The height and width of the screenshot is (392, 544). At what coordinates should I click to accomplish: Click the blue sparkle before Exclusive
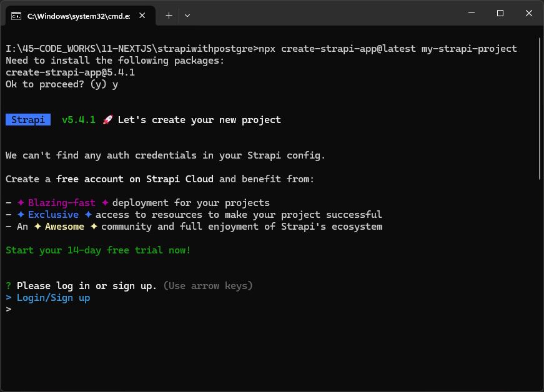tap(21, 215)
